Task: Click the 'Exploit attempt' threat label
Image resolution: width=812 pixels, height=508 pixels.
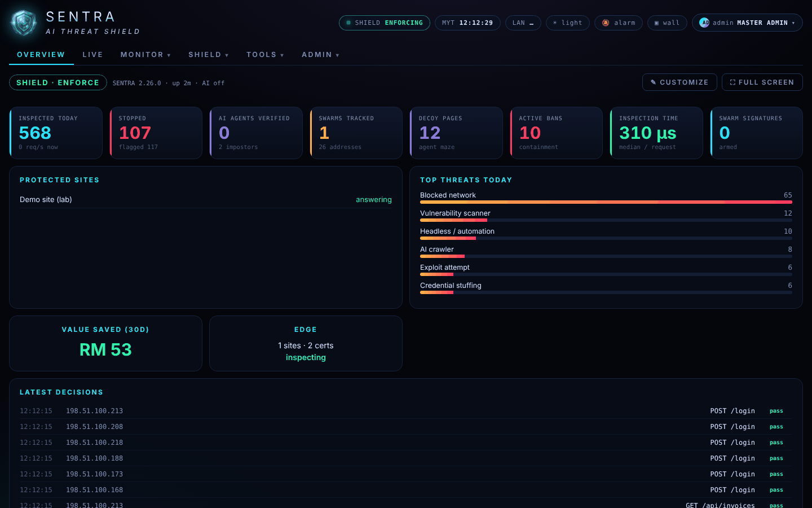Action: click(x=444, y=268)
